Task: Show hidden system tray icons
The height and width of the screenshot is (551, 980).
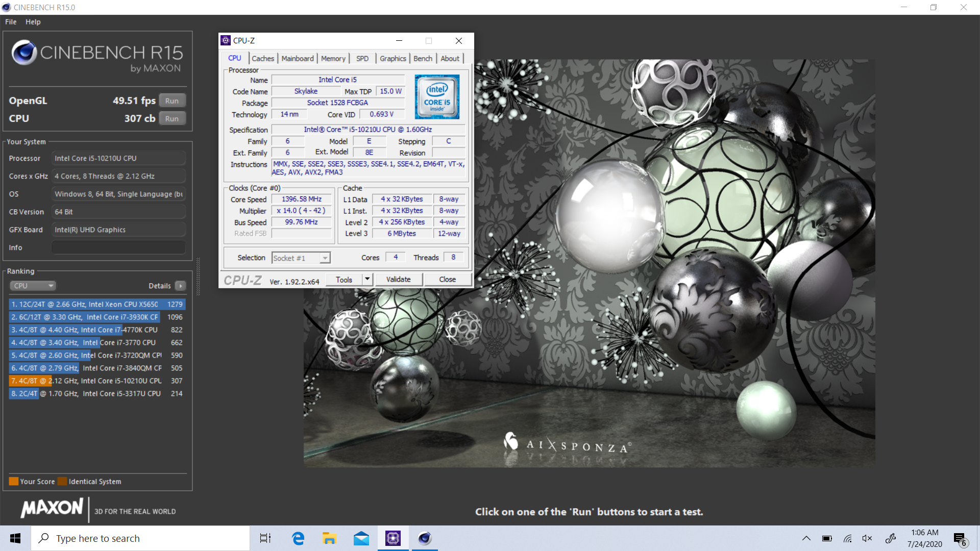Action: (x=806, y=538)
